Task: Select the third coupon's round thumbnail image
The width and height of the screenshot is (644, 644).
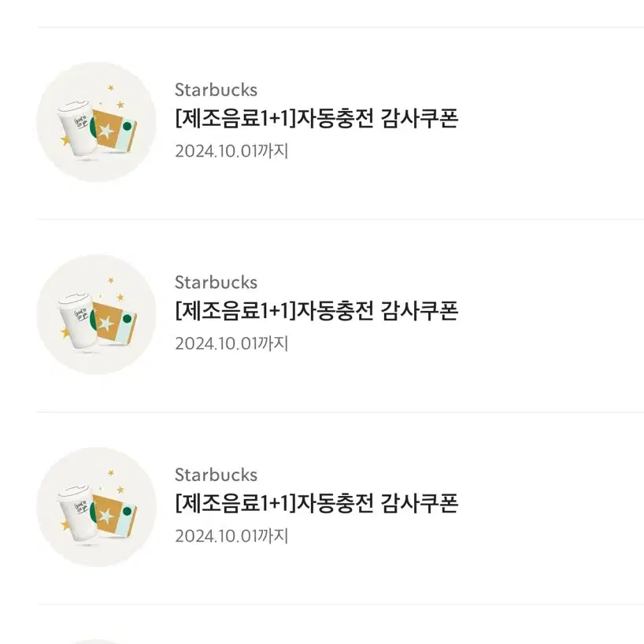Action: click(x=97, y=507)
